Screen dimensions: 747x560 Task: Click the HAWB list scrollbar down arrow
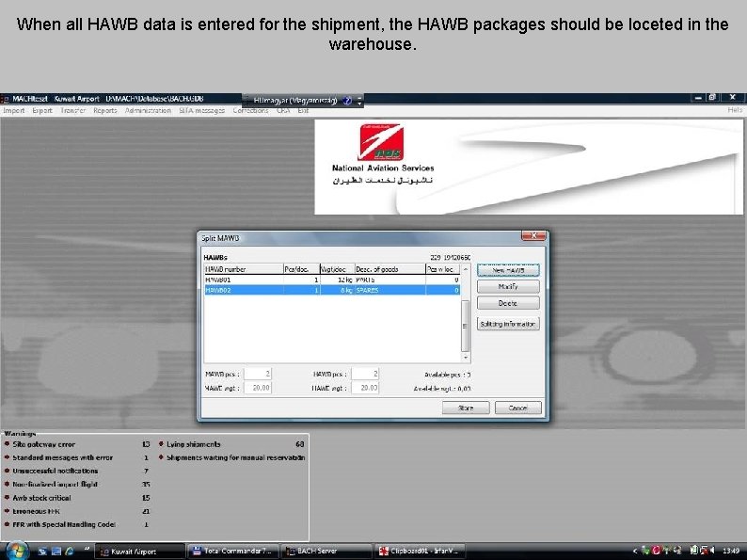point(466,358)
